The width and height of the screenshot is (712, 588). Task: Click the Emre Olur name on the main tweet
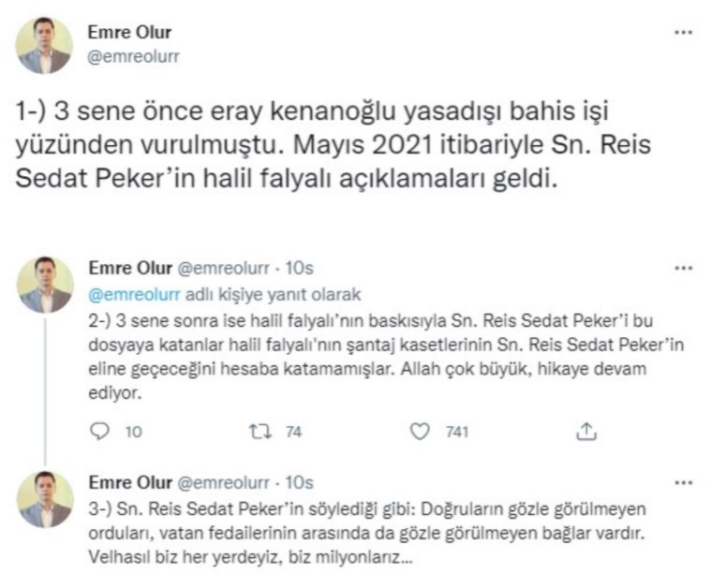pyautogui.click(x=129, y=32)
